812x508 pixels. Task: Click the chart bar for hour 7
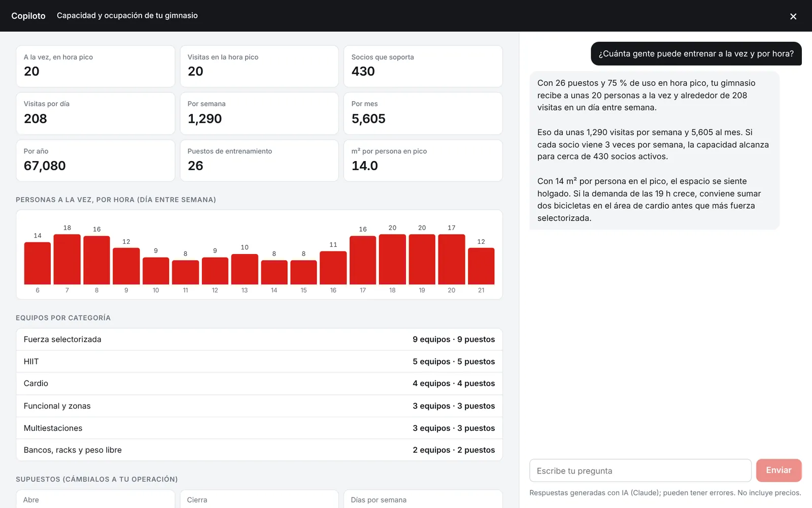pos(67,259)
